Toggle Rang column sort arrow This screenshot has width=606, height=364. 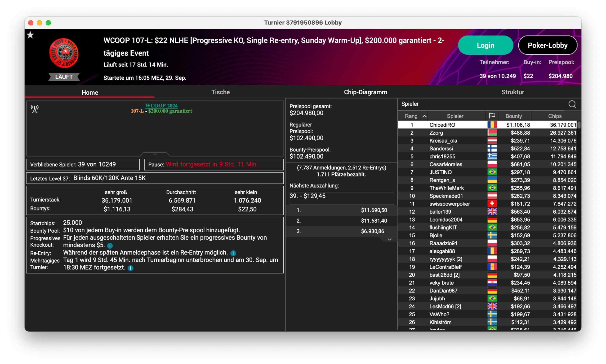[x=424, y=116]
